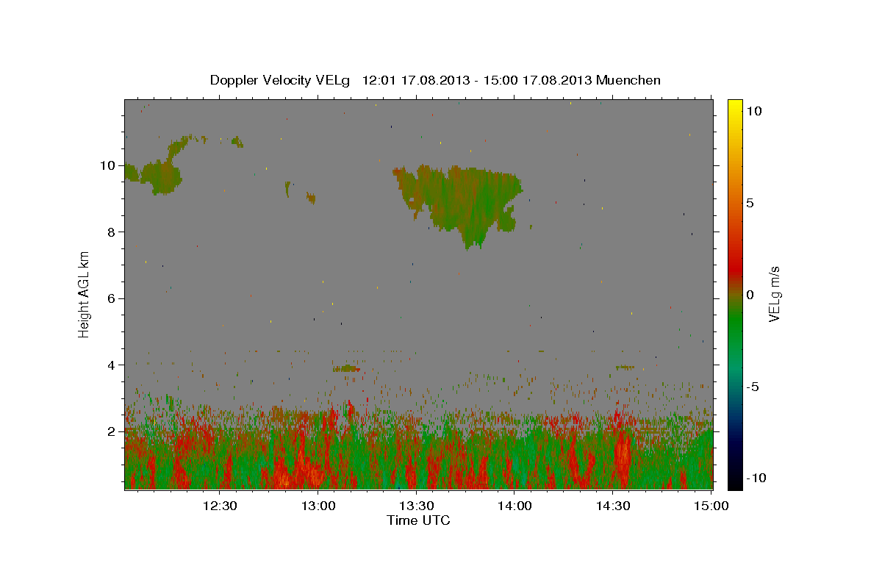Click the 4 km height tick label
882x588 pixels.
pyautogui.click(x=112, y=365)
